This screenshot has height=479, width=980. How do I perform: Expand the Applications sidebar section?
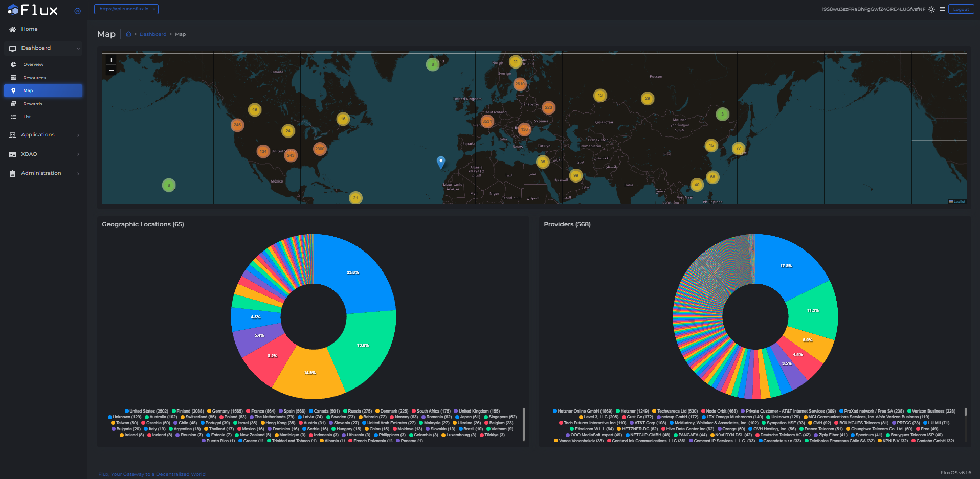(43, 135)
